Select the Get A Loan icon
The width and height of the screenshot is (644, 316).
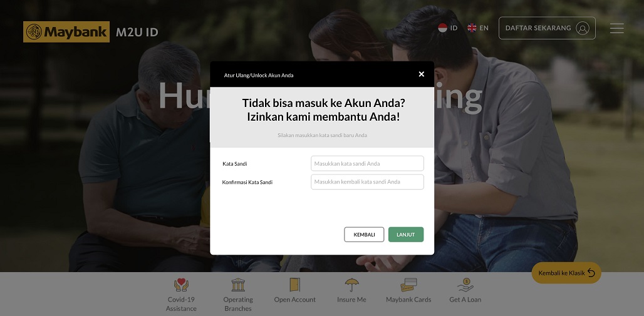[x=465, y=284]
